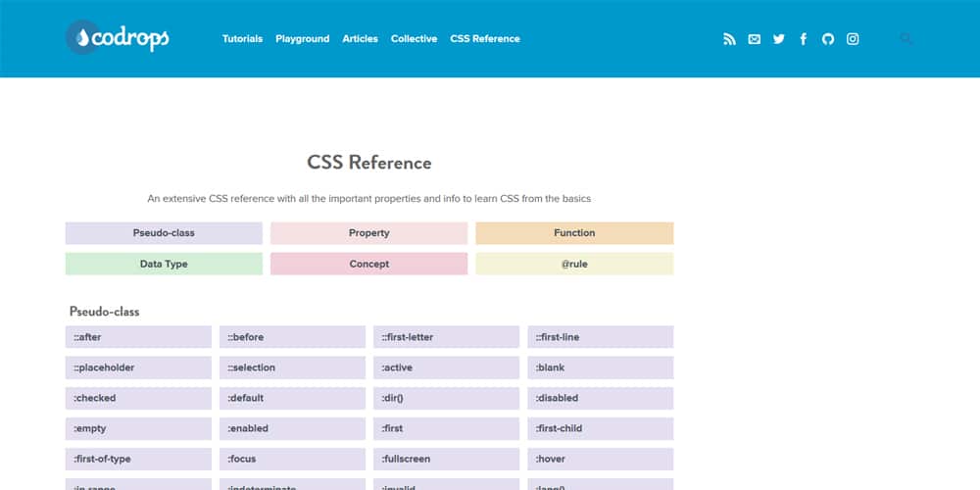This screenshot has width=980, height=490.
Task: Select Collective in the header menu
Action: tap(414, 39)
